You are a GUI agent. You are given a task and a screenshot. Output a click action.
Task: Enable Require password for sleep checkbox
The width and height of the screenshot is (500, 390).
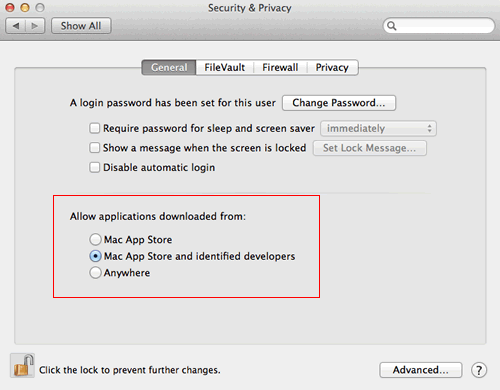(95, 128)
